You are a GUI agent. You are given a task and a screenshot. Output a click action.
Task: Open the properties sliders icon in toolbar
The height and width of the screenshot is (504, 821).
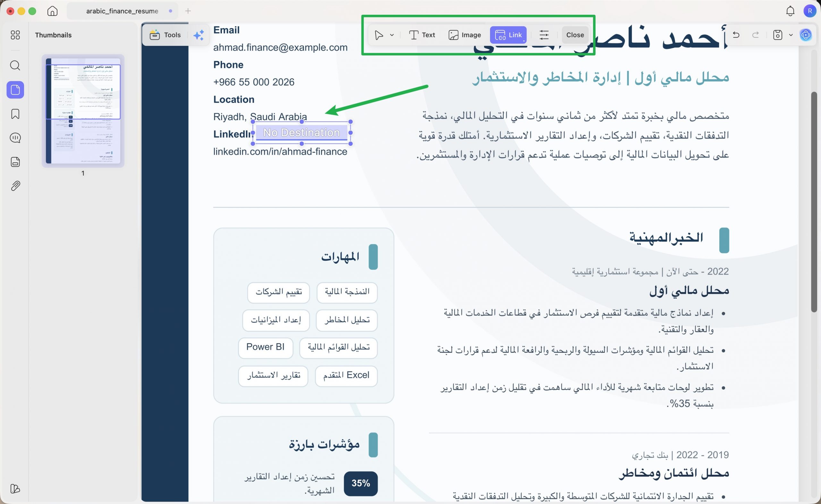point(544,35)
